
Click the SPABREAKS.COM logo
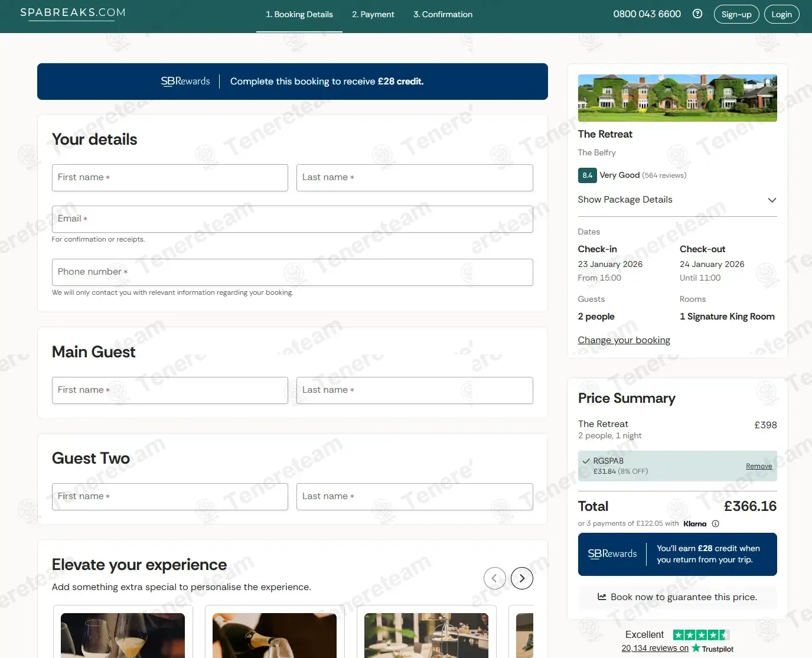tap(73, 13)
